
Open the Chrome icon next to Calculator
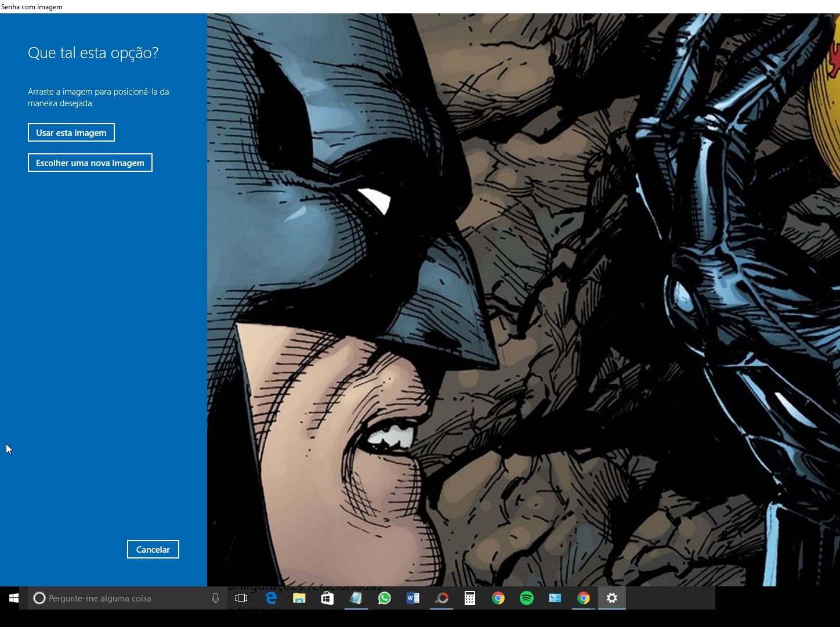click(498, 598)
